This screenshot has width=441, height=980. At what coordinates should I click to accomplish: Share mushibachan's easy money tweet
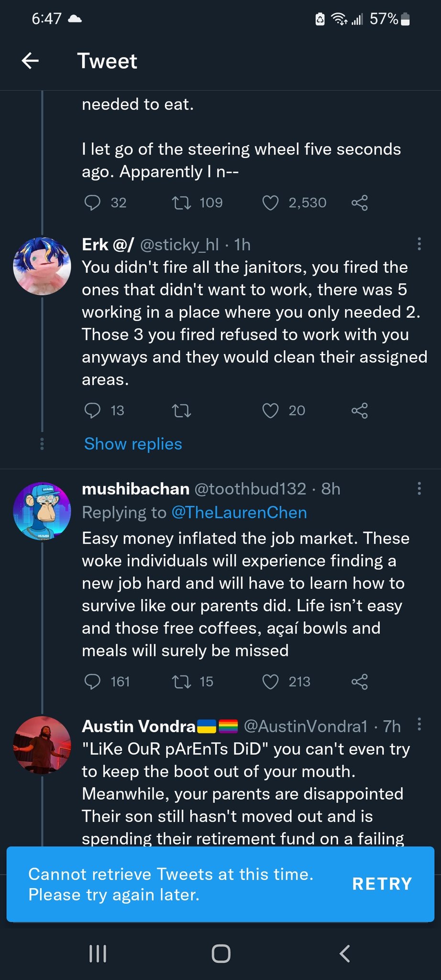pos(360,681)
